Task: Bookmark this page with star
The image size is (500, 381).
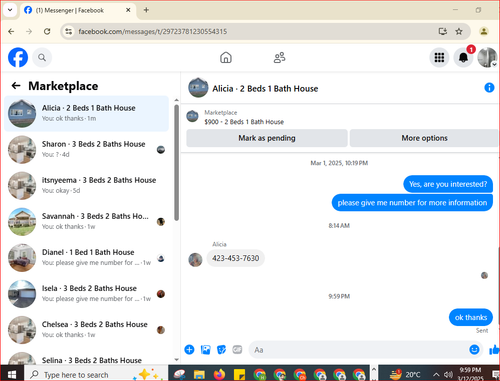Action: [x=459, y=31]
